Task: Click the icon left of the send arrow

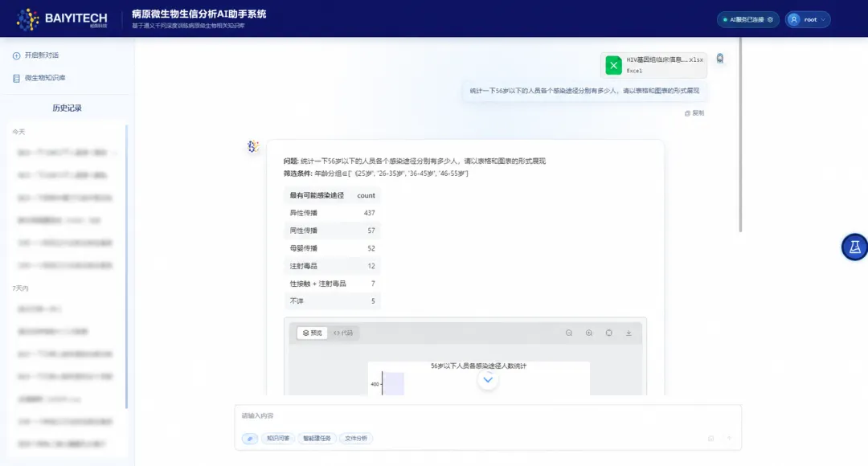Action: 710,439
